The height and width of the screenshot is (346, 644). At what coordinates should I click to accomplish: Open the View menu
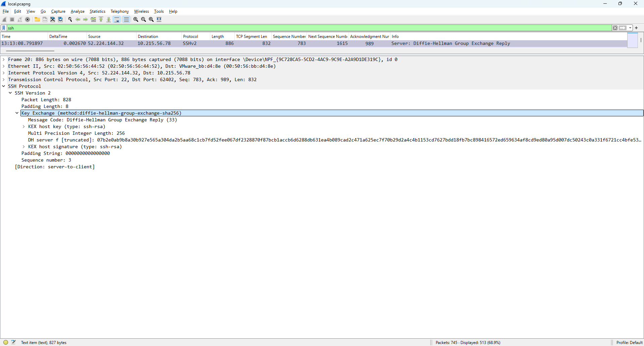pos(31,11)
